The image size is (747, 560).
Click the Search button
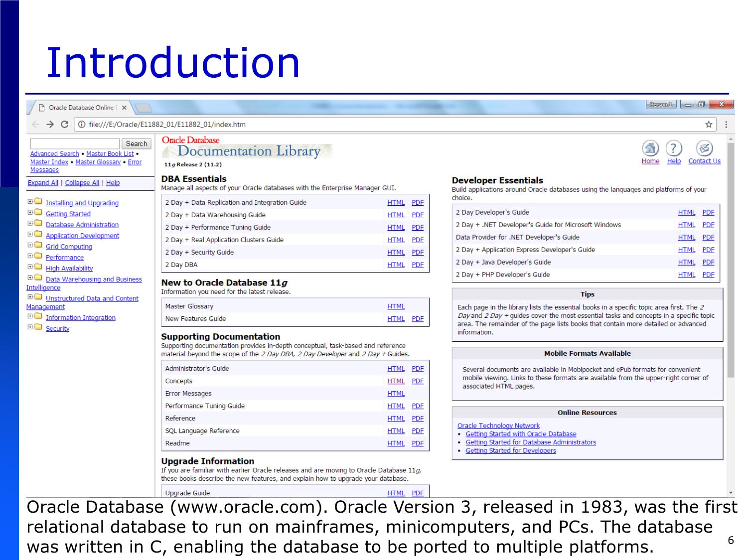(x=136, y=143)
